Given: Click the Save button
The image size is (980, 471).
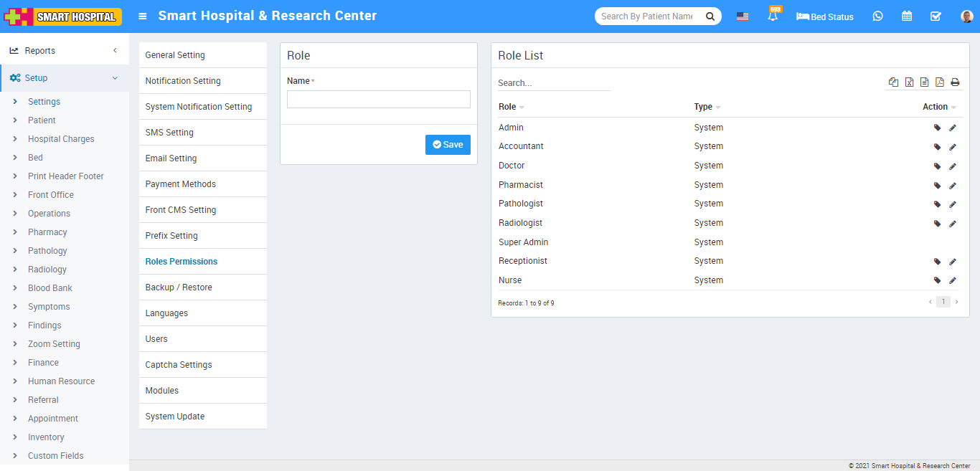Looking at the screenshot, I should 448,145.
